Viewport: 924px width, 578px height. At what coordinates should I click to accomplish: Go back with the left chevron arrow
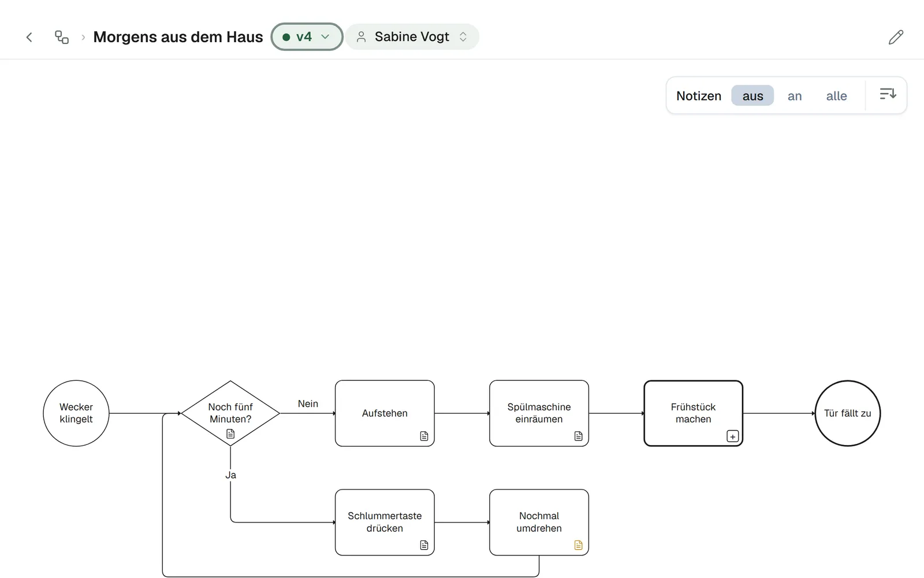tap(29, 37)
